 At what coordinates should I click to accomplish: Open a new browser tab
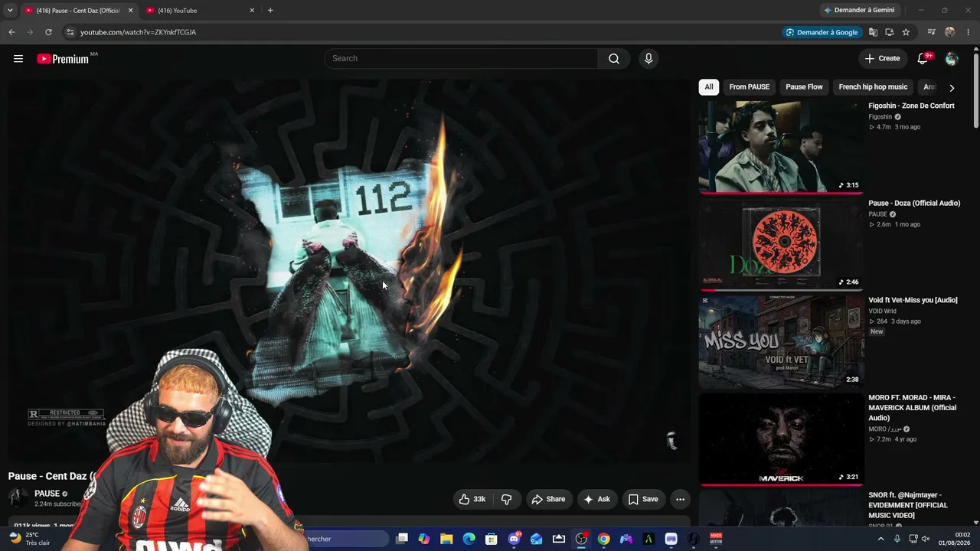click(x=270, y=11)
